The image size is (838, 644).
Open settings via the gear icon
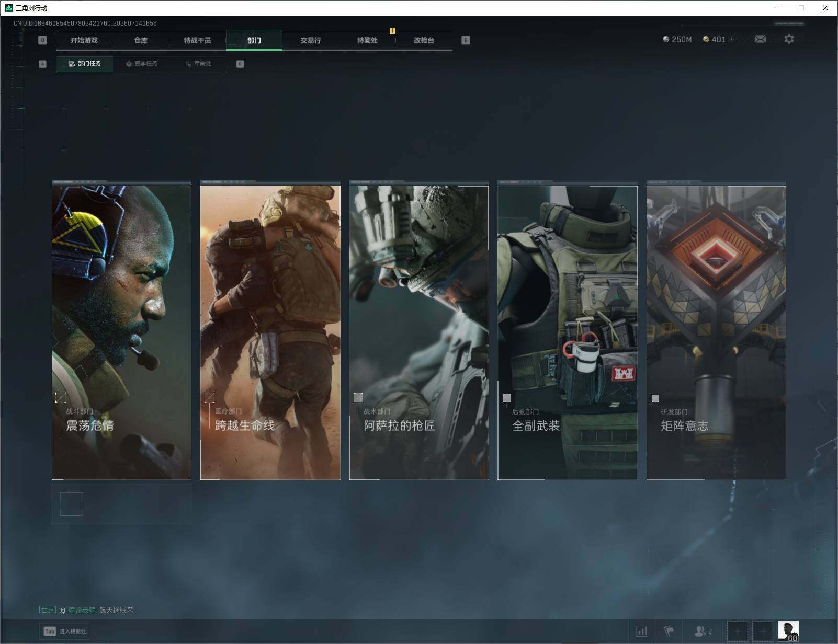coord(789,39)
